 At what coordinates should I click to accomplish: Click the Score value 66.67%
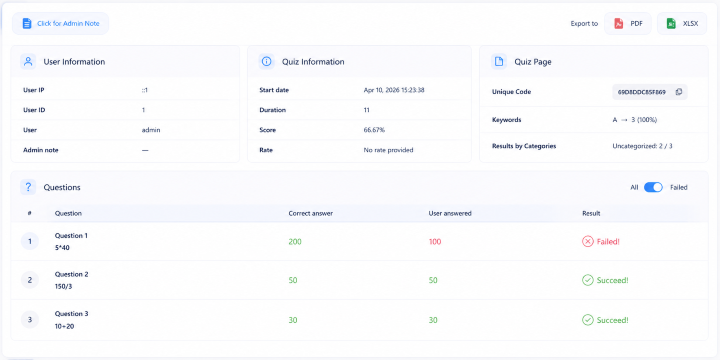tap(374, 130)
